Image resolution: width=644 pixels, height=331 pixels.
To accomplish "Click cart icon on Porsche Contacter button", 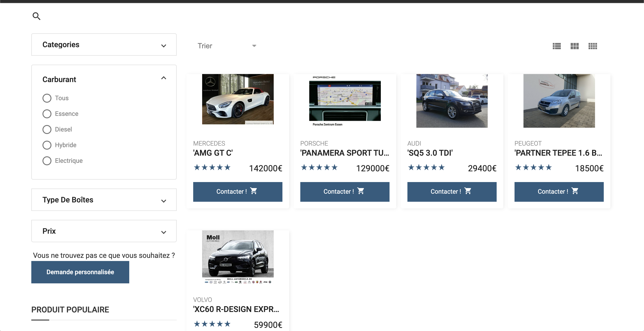I will click(360, 191).
